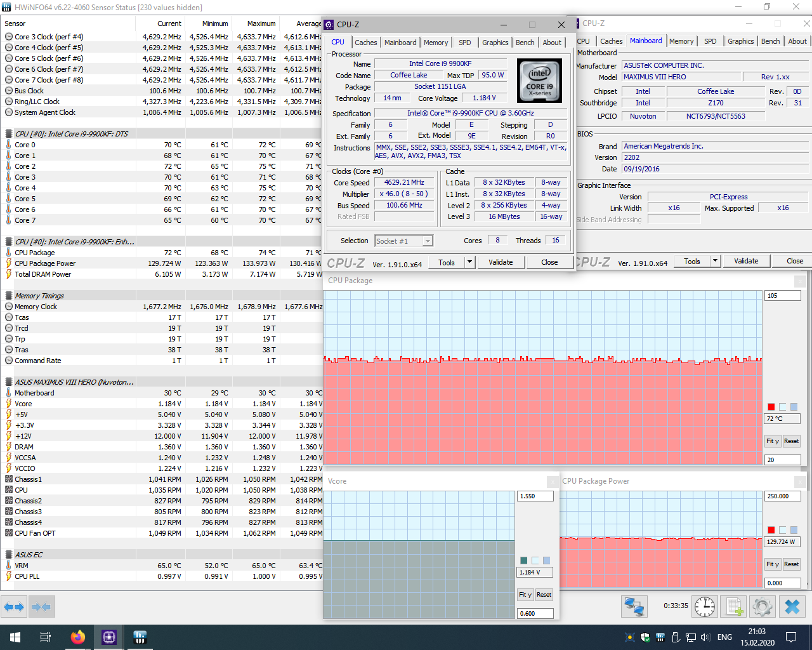Click the clock icon beside Bus Clock row
Screen dimensions: 812x650
(x=9, y=91)
